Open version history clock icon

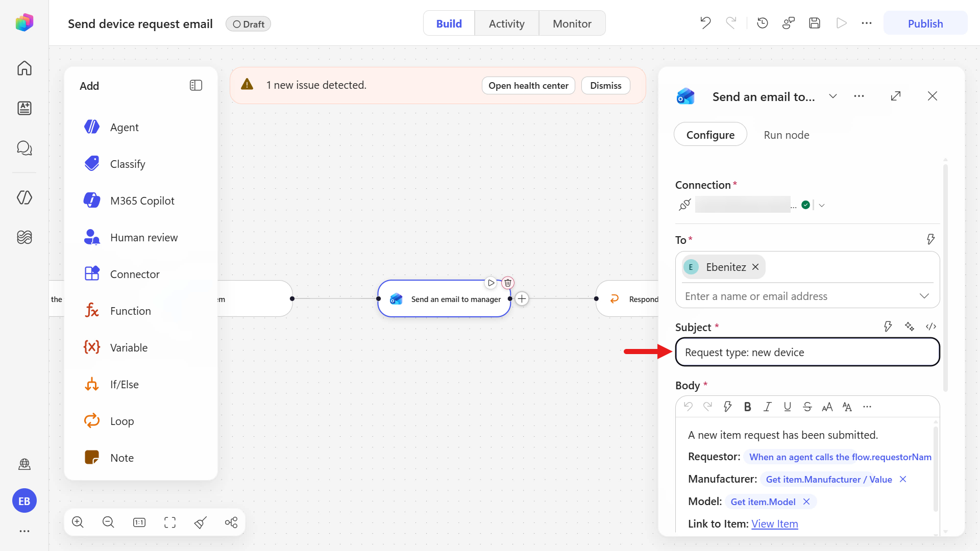[763, 23]
